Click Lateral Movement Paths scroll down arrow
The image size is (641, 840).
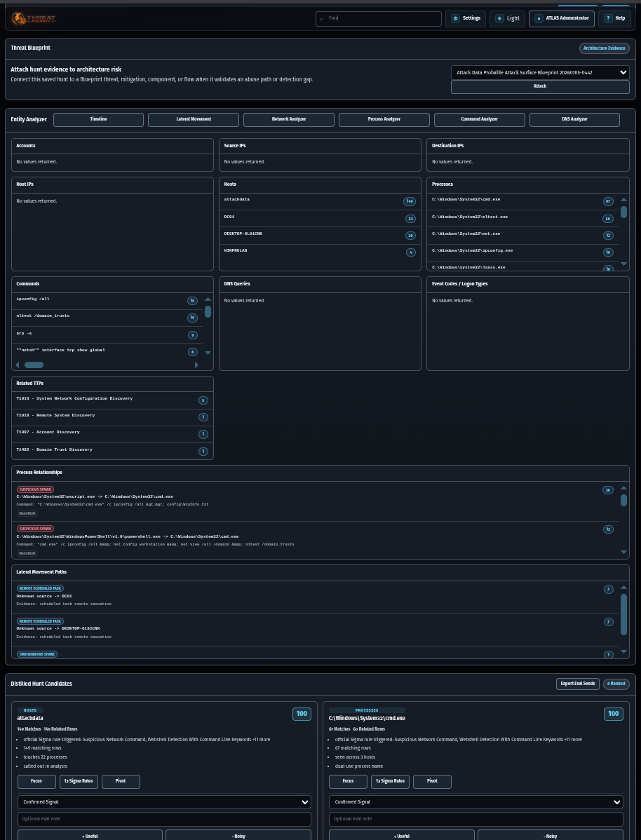click(x=624, y=651)
